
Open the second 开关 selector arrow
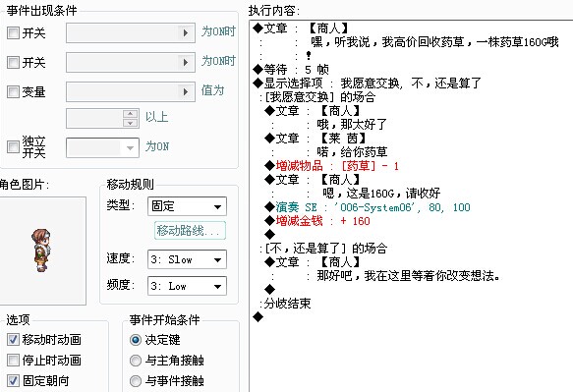click(x=186, y=63)
